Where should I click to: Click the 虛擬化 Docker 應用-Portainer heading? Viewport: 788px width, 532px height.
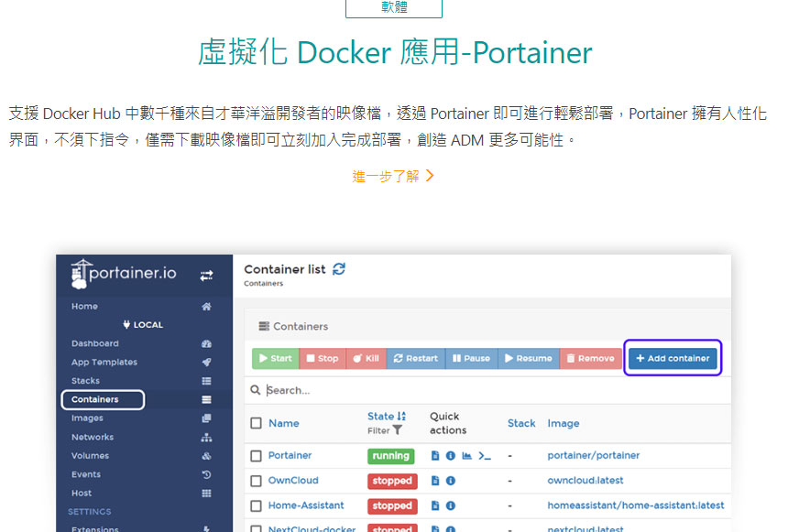[395, 52]
